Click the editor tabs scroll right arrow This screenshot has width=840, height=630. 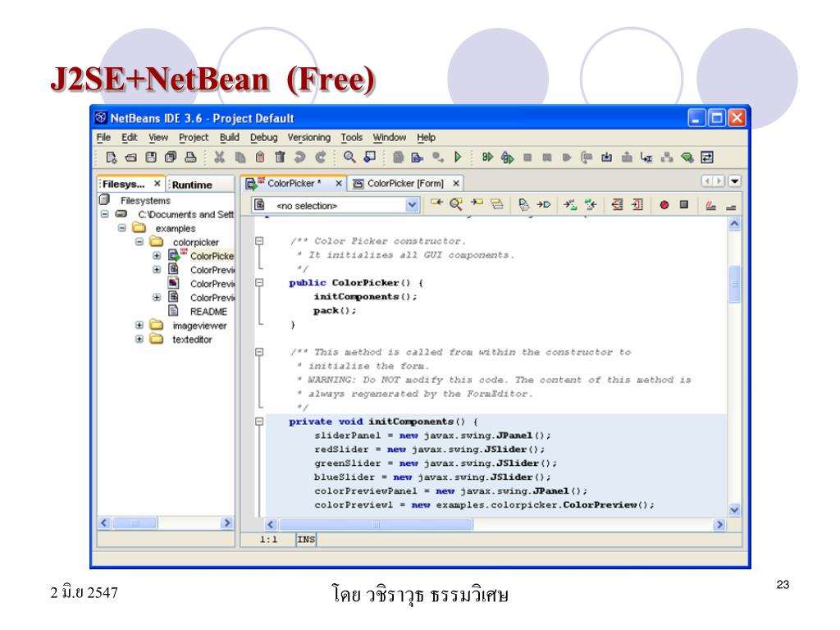coord(719,181)
